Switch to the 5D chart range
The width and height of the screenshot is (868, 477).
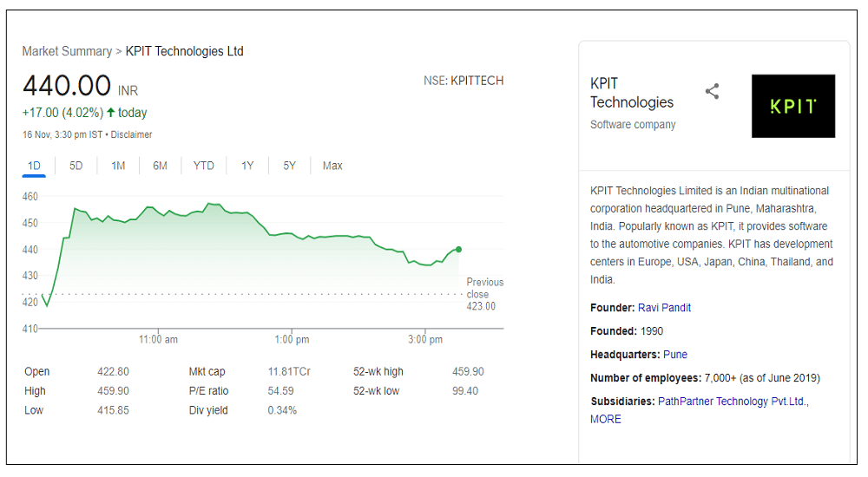76,166
